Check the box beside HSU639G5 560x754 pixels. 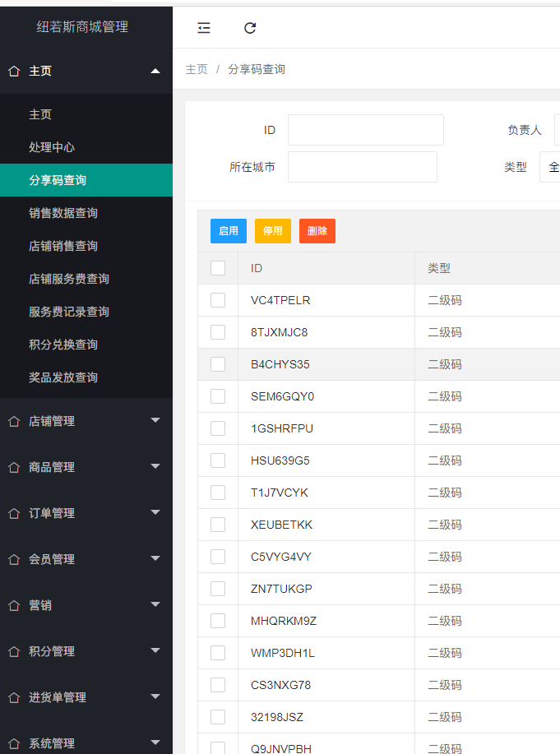(218, 460)
